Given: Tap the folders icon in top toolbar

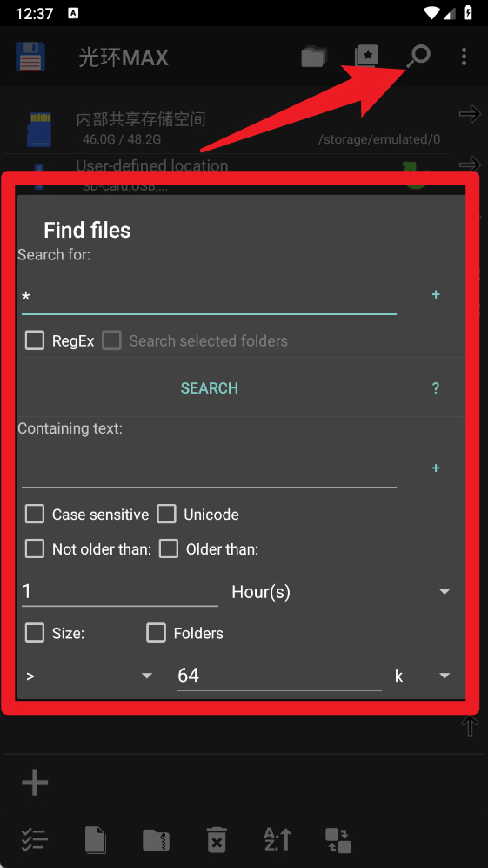Looking at the screenshot, I should click(x=314, y=57).
